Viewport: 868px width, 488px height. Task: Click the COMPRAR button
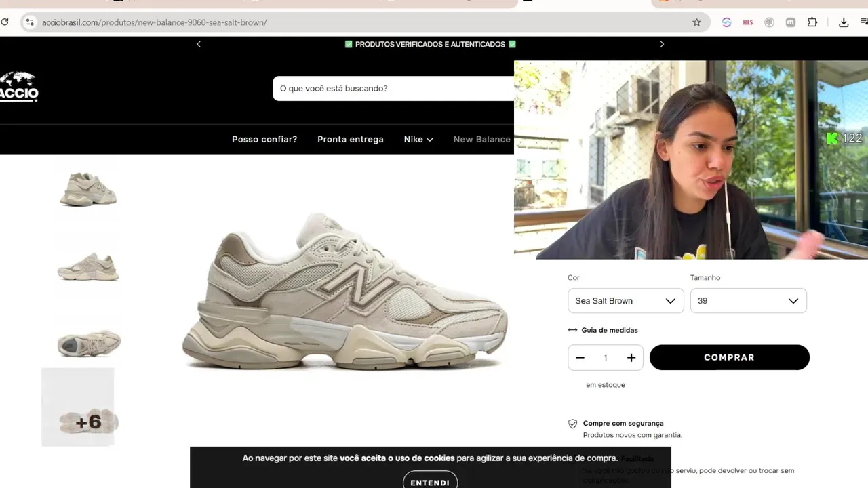pos(730,357)
